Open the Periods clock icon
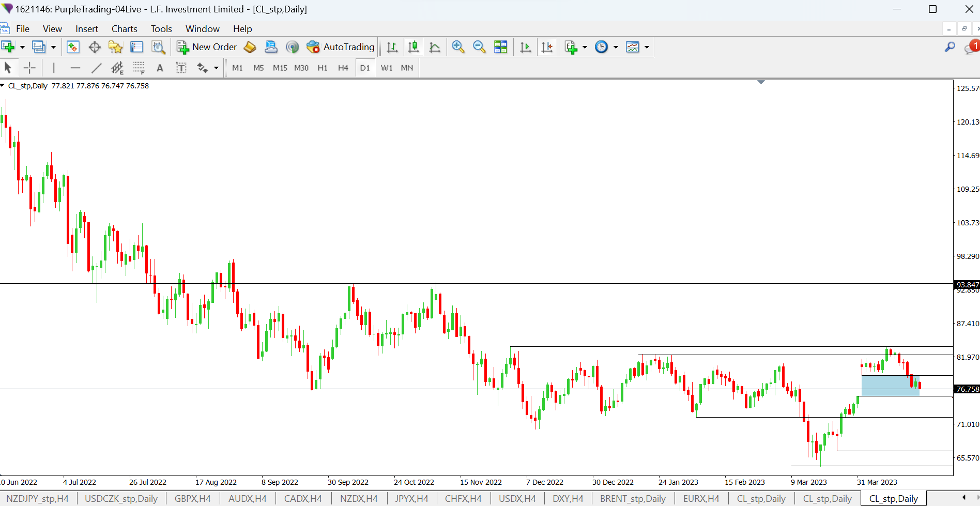This screenshot has height=506, width=980. (601, 47)
